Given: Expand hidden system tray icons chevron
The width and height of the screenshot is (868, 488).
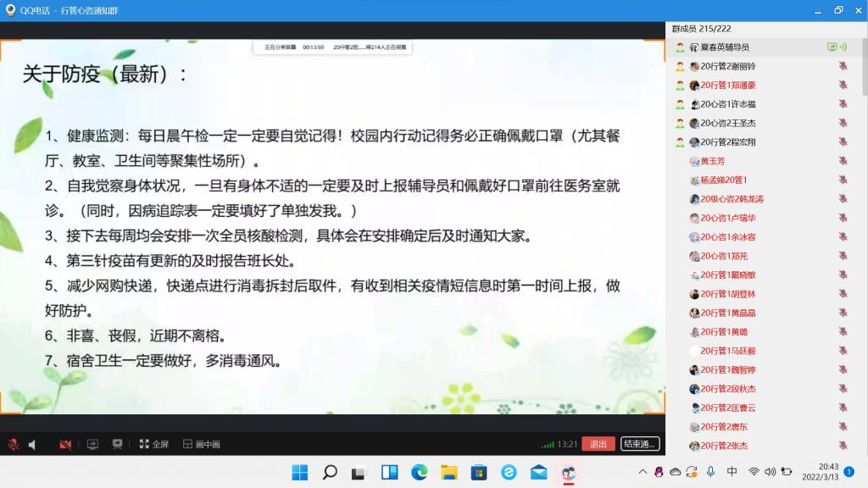Looking at the screenshot, I should point(643,472).
